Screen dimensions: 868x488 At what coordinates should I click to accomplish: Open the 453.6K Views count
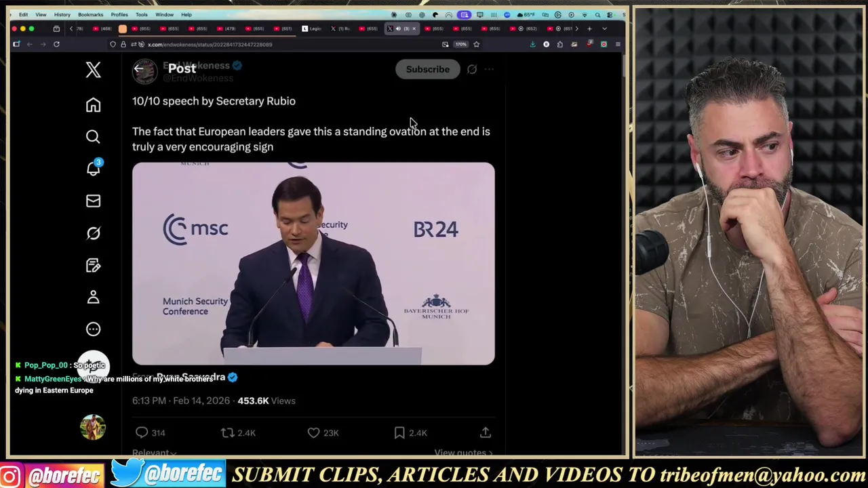point(267,401)
